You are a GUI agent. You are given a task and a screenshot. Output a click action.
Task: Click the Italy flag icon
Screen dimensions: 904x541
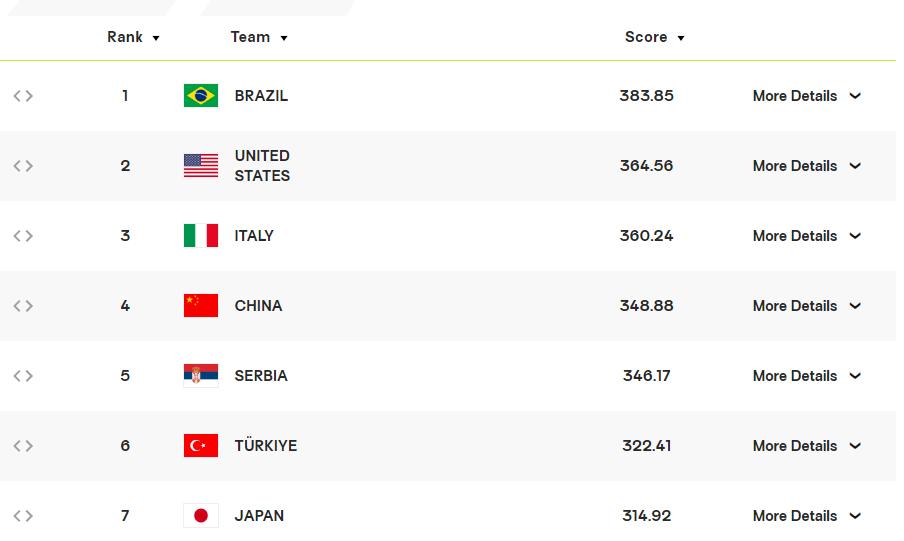point(201,236)
